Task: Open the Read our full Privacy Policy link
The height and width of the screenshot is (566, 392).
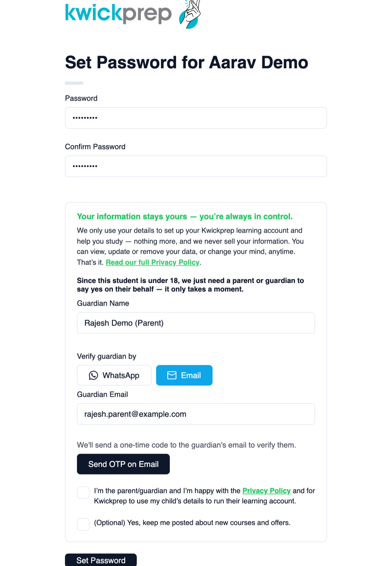Action: coord(153,263)
